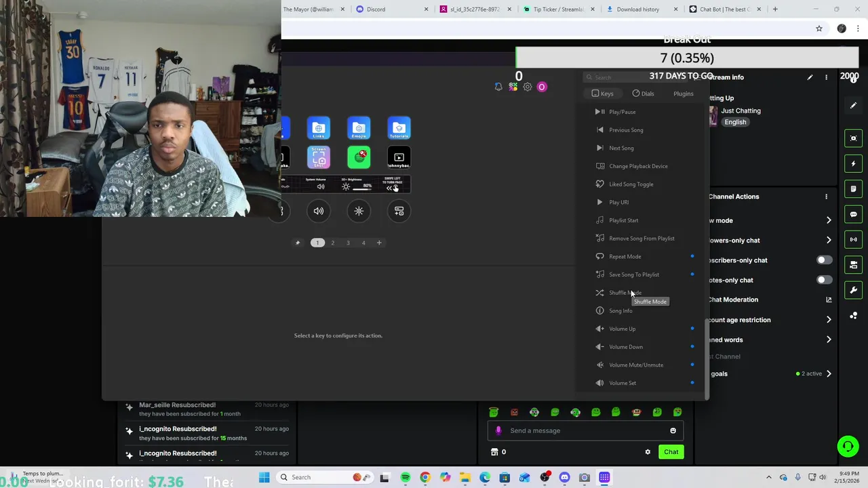Edit stream info with the pencil icon
This screenshot has height=488, width=868.
pos(810,77)
